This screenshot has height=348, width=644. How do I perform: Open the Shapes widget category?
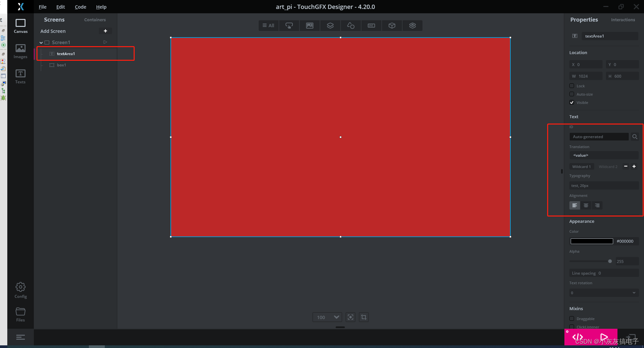(351, 26)
